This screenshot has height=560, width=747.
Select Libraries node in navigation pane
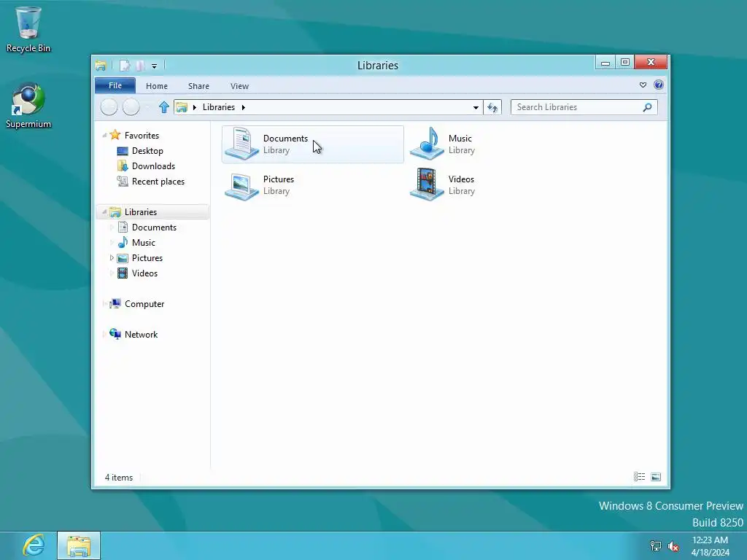pyautogui.click(x=152, y=212)
